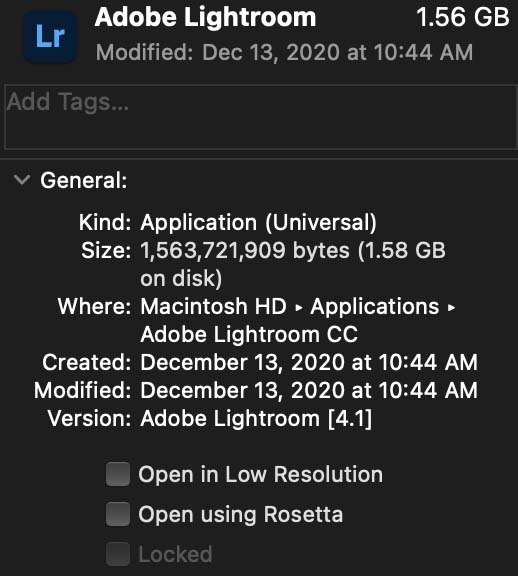The height and width of the screenshot is (576, 518).
Task: Click the Adobe Lightroom Lr app icon
Action: tap(50, 36)
